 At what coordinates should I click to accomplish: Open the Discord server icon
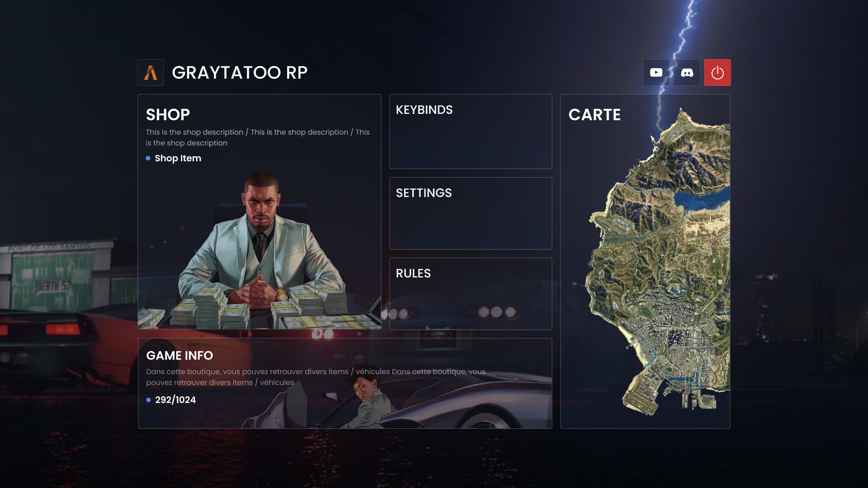pos(687,72)
